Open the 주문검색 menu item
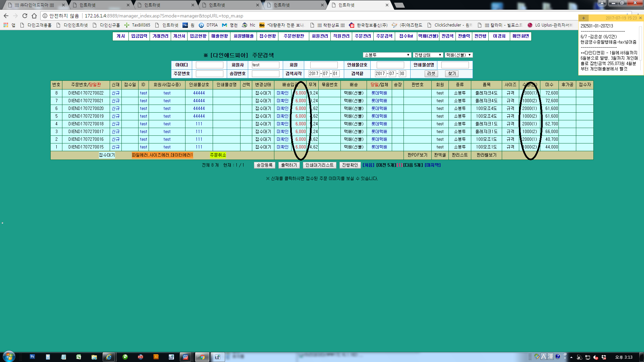 [x=384, y=36]
